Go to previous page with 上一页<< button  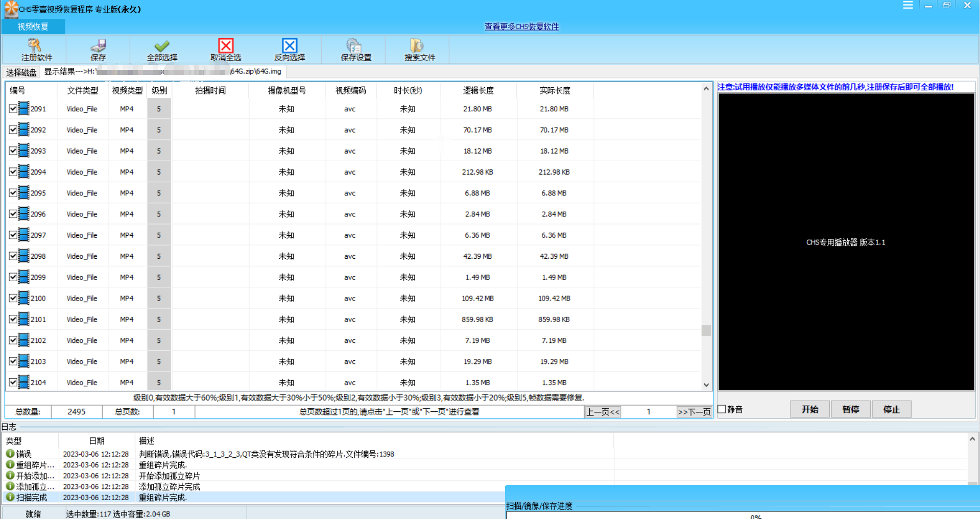click(603, 412)
